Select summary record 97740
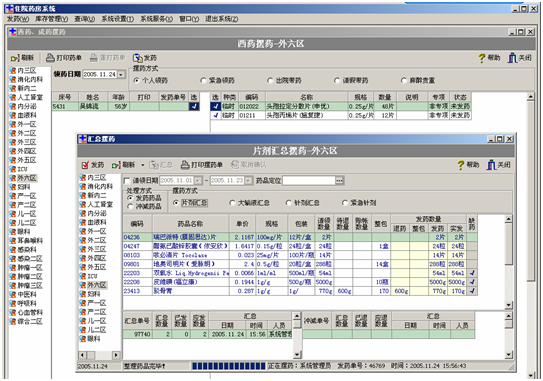Screen dimensions: 543x381 [207, 334]
